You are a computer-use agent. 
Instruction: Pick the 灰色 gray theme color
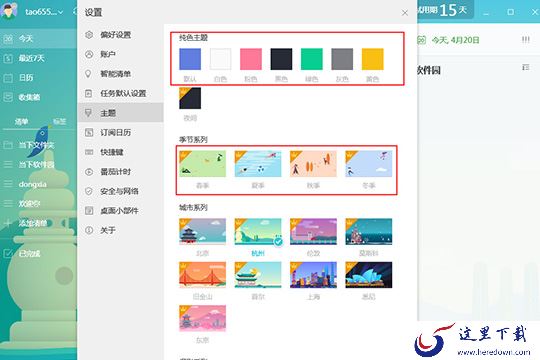point(342,59)
